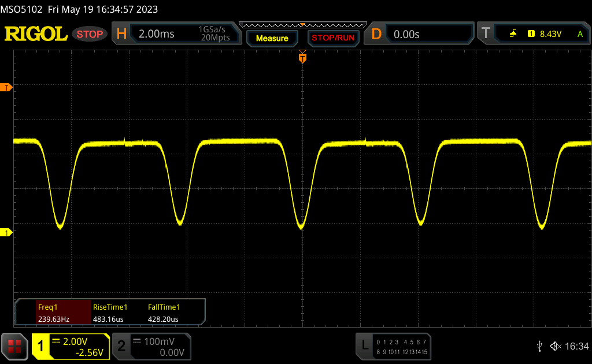
Task: Click the channel 1 -2.56V offset
Action: pyautogui.click(x=90, y=352)
